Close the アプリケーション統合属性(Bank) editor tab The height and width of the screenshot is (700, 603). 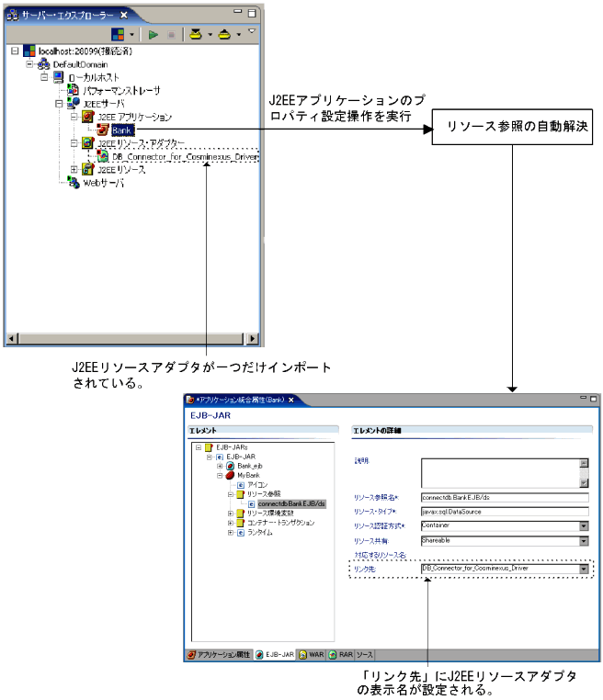point(291,400)
